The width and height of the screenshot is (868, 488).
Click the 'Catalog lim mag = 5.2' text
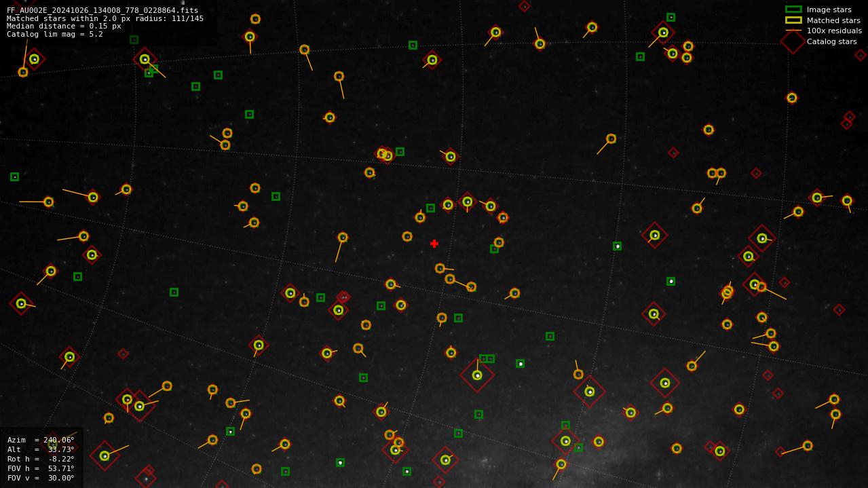click(55, 34)
